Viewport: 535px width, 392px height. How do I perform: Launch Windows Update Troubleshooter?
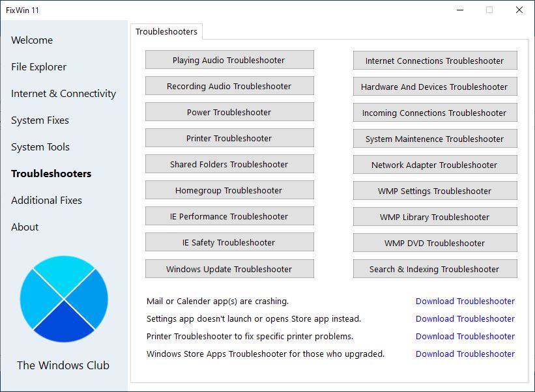[x=229, y=269]
